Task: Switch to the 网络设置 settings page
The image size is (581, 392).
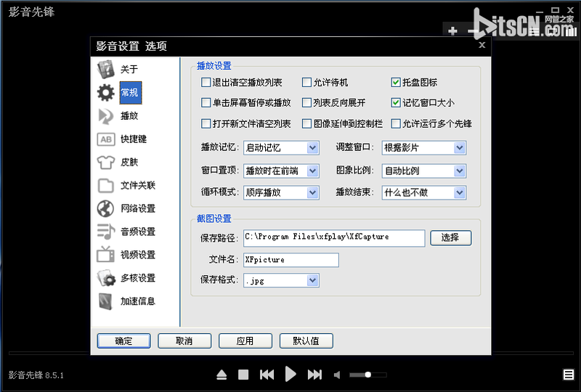Action: (x=138, y=208)
